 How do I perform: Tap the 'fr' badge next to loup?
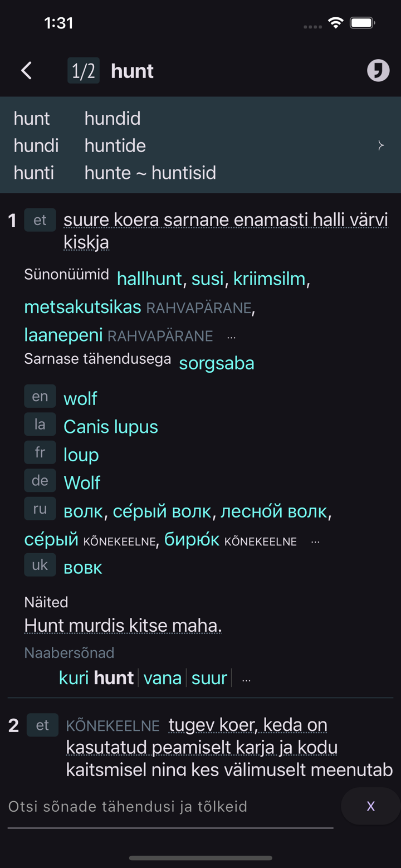pyautogui.click(x=40, y=452)
